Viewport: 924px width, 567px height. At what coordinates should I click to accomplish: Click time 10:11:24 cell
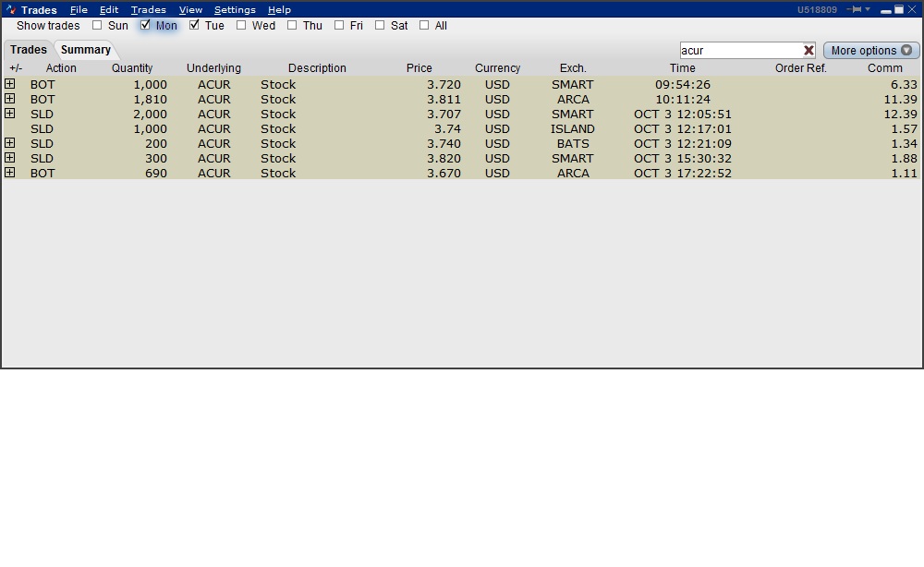point(683,100)
